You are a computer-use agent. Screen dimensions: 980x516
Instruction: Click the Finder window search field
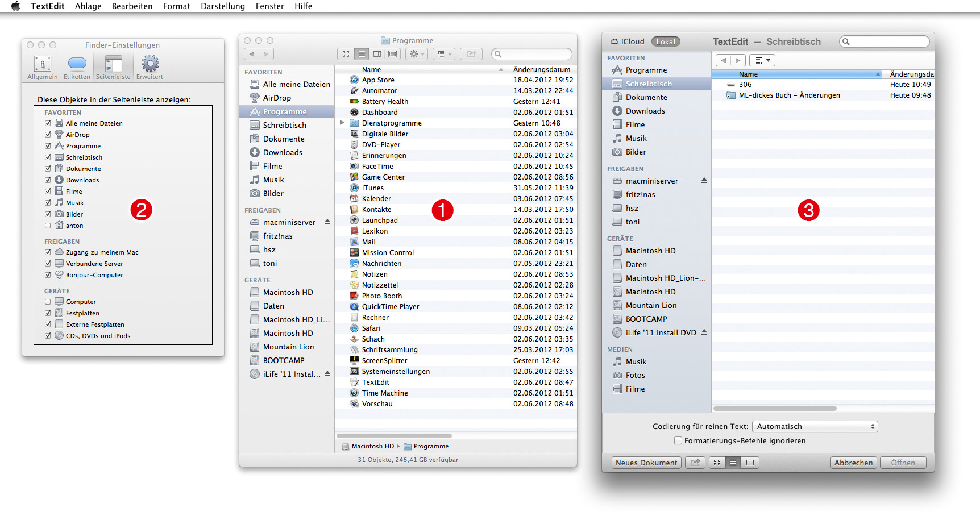coord(532,54)
